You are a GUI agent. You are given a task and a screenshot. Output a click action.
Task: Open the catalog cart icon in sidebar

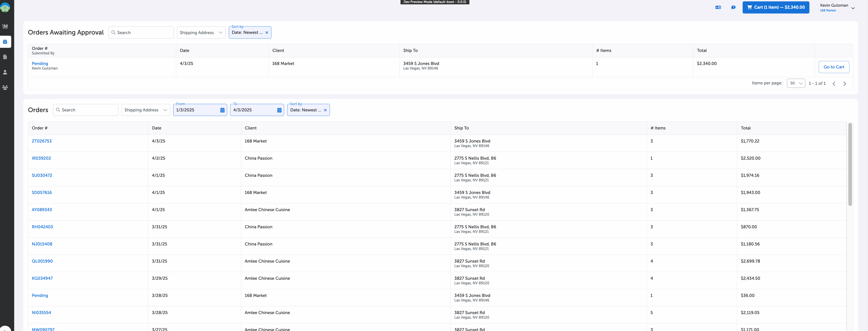pos(5,26)
